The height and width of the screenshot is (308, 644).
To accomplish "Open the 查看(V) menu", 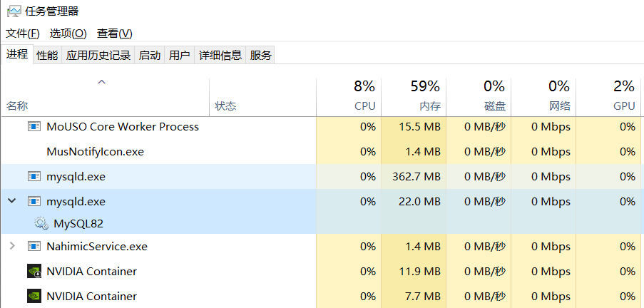I will pos(115,34).
